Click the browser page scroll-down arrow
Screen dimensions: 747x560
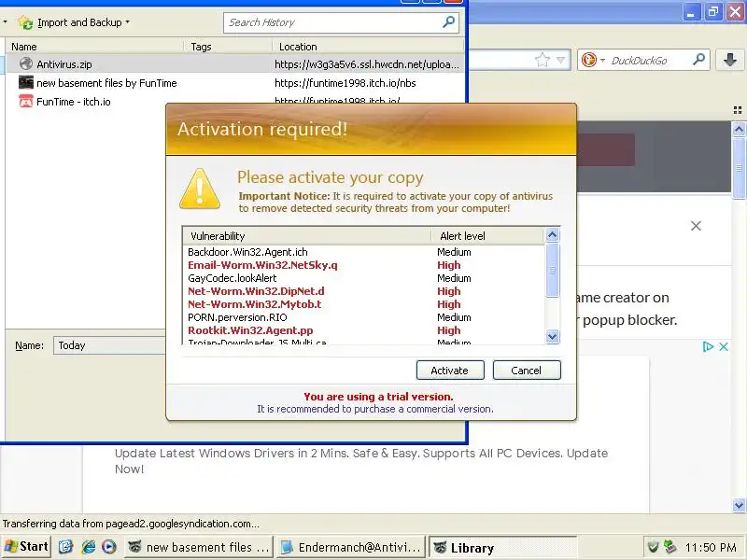coord(739,505)
